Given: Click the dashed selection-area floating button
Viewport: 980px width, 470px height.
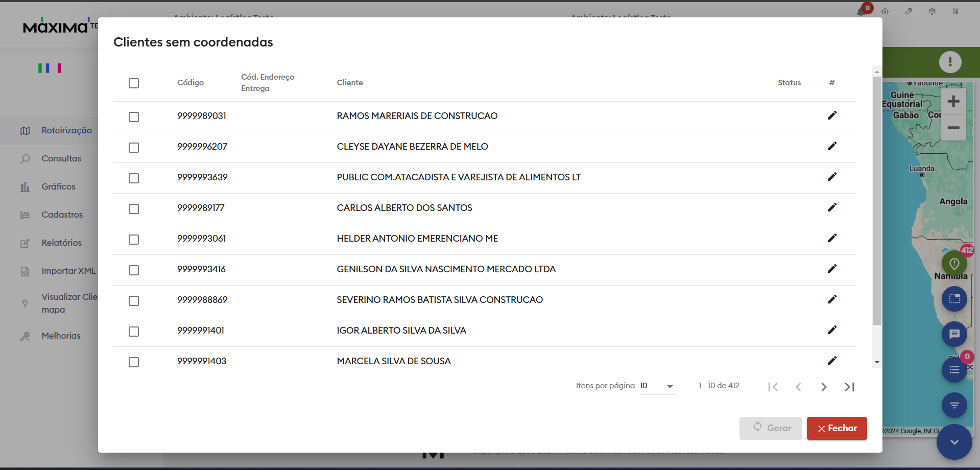Looking at the screenshot, I should click(954, 299).
